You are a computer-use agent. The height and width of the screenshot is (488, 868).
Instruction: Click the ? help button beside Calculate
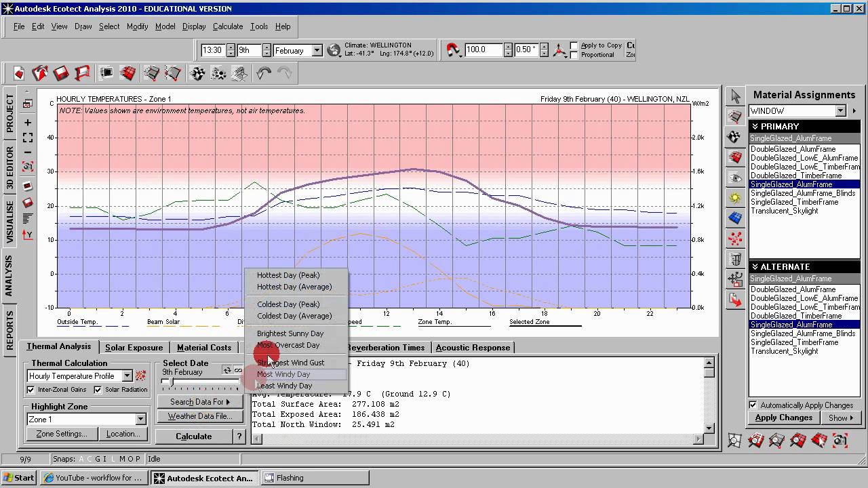(239, 436)
